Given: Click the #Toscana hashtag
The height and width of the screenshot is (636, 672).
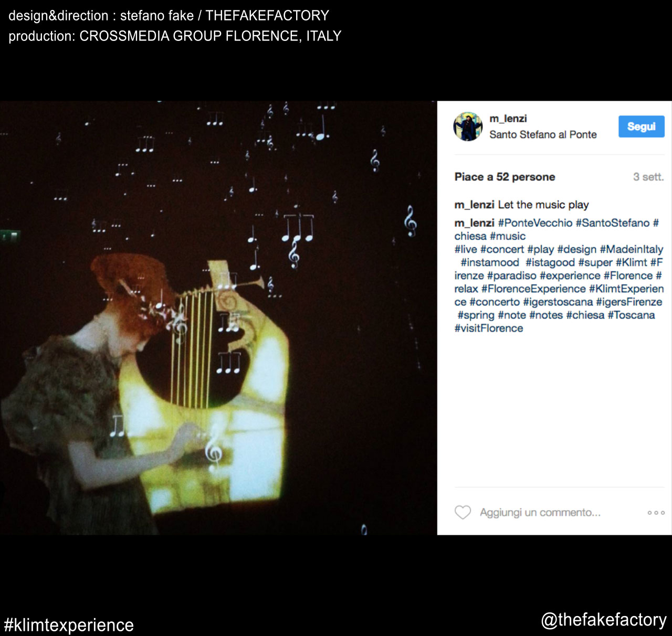Looking at the screenshot, I should [631, 315].
